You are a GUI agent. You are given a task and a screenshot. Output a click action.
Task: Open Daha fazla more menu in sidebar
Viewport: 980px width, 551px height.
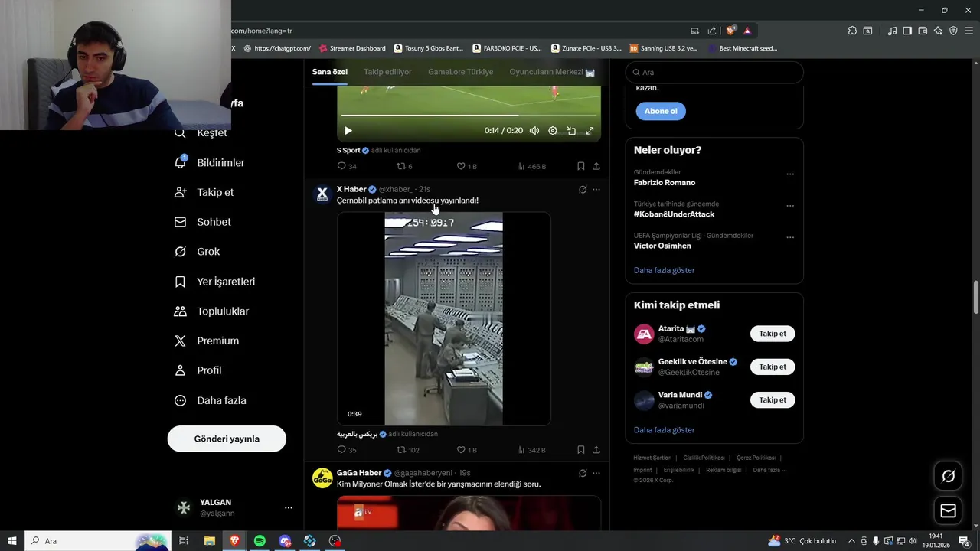click(x=211, y=400)
